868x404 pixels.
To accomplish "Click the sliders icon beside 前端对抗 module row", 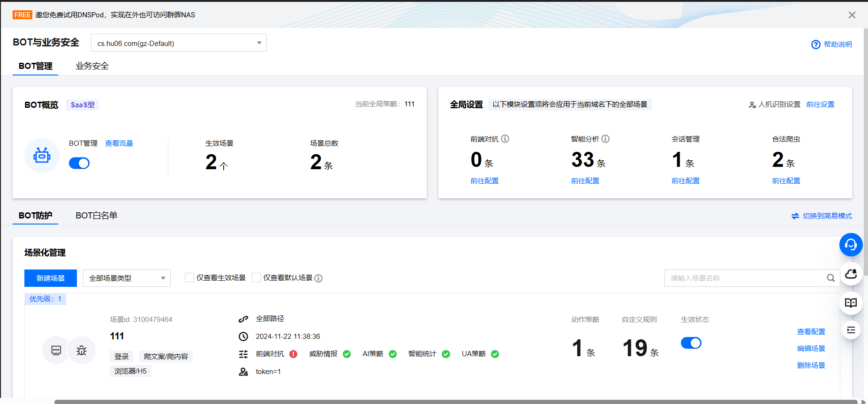I will tap(243, 354).
